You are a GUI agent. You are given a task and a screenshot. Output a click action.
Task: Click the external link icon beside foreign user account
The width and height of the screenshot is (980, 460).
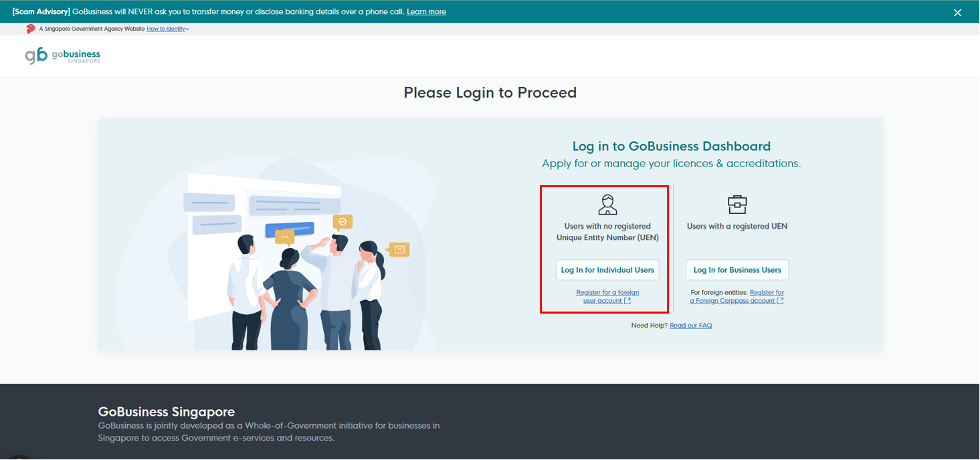coord(627,301)
